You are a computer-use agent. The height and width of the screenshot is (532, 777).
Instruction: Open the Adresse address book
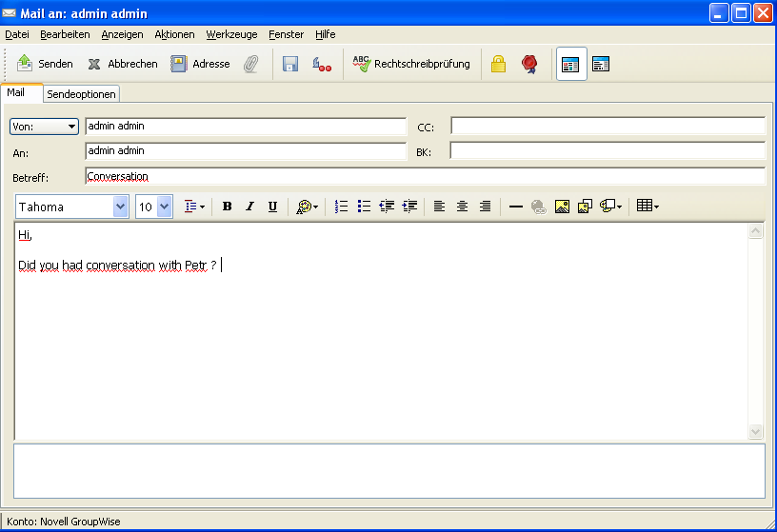point(201,64)
